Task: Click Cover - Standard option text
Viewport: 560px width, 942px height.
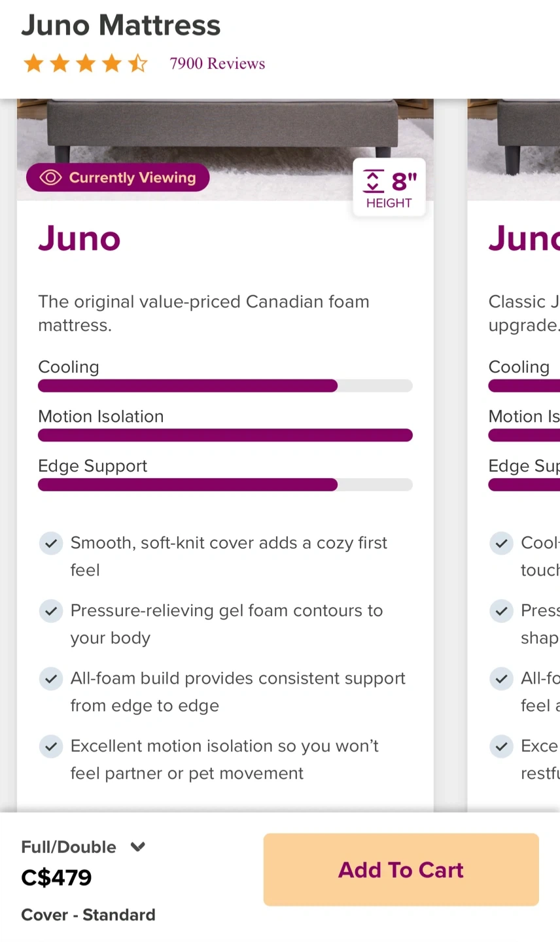Action: pyautogui.click(x=88, y=915)
